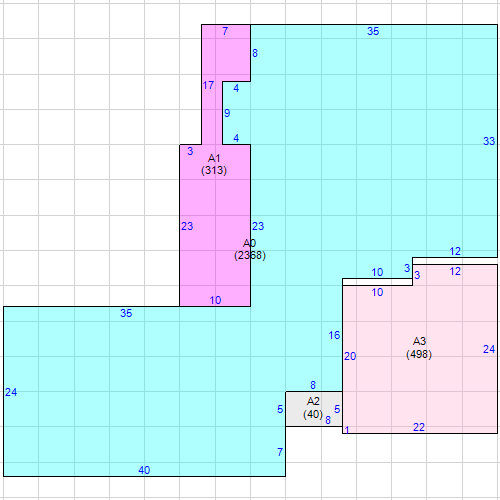The image size is (500, 500).
Task: Click the 8 dimension right of A1's top
Action: (255, 53)
